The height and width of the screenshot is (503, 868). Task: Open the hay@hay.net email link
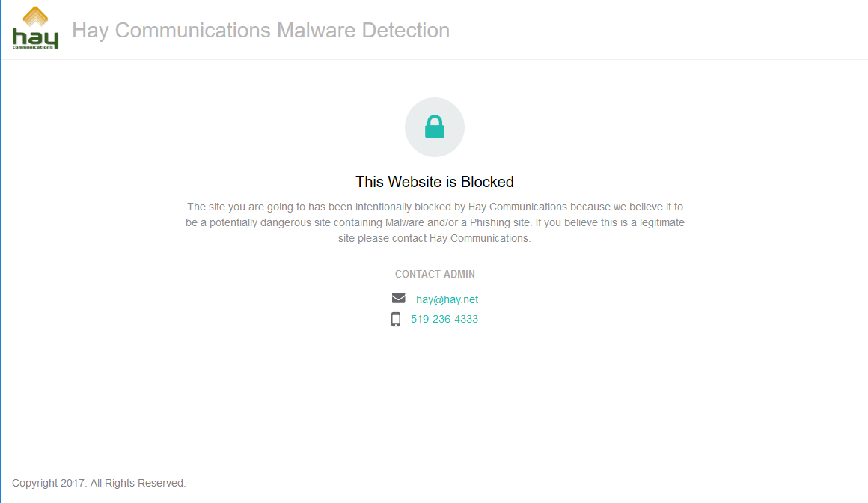click(x=447, y=299)
